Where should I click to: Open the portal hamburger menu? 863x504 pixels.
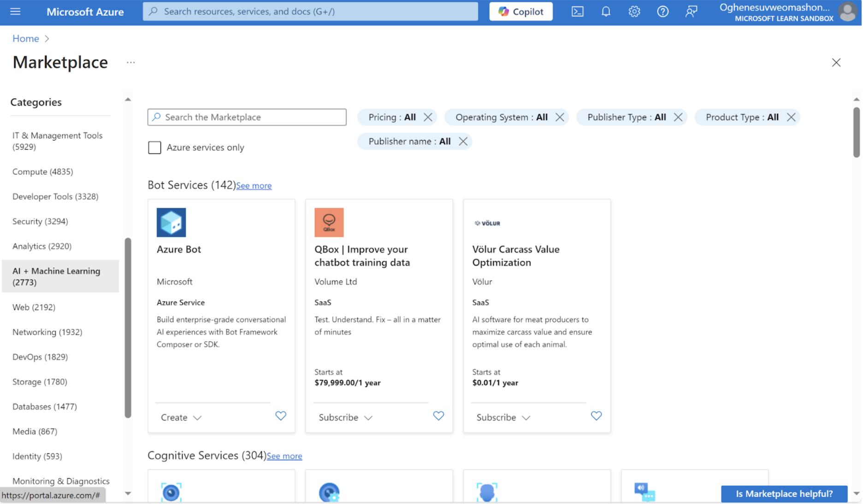point(15,12)
